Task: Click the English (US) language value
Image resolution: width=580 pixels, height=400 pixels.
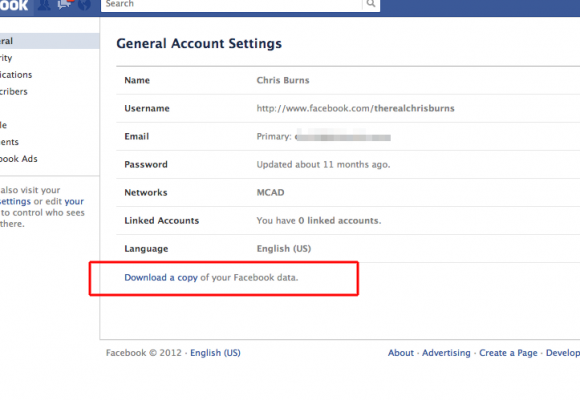Action: point(284,249)
